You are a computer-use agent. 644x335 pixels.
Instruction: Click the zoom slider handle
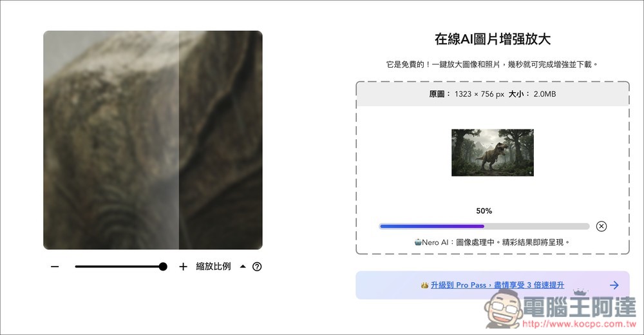(x=163, y=267)
